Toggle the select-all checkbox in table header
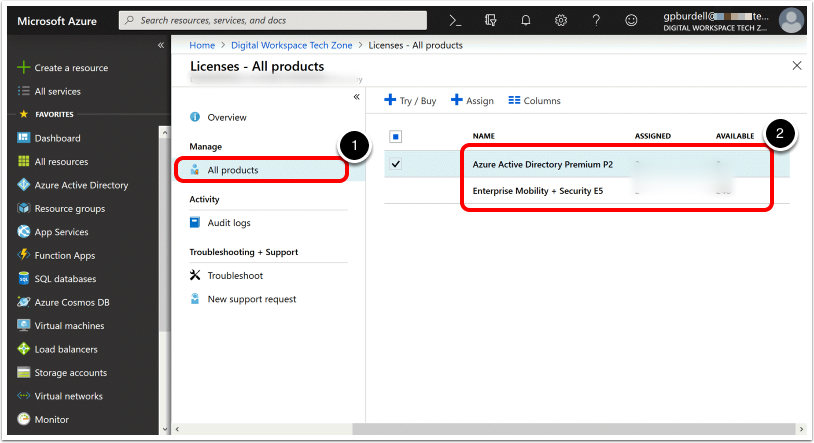814x443 pixels. (x=396, y=136)
